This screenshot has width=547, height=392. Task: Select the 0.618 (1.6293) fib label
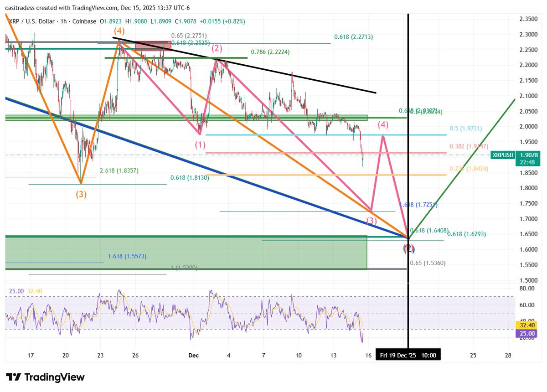[466, 234]
